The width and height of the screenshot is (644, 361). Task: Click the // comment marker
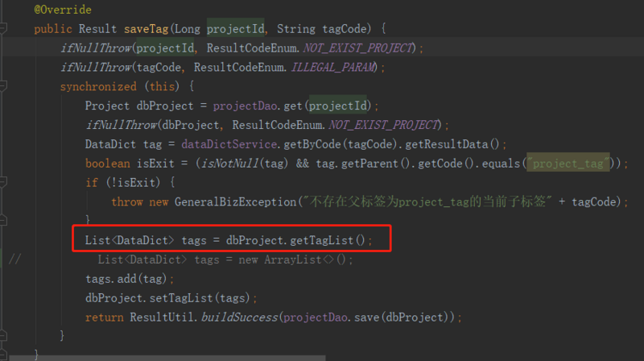point(15,259)
